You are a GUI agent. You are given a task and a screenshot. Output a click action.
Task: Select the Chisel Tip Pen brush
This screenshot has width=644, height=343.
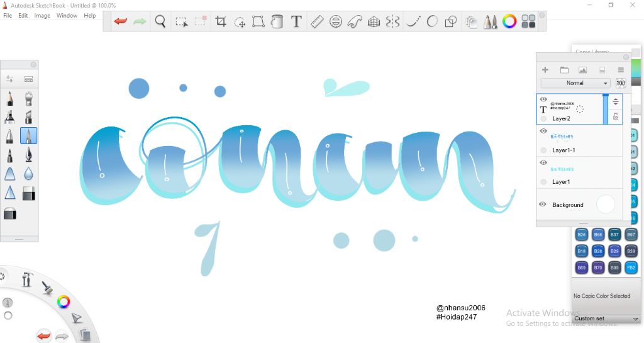point(28,117)
